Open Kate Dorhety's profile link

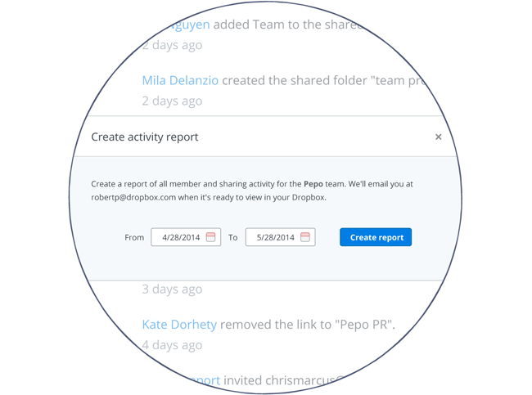tap(179, 325)
